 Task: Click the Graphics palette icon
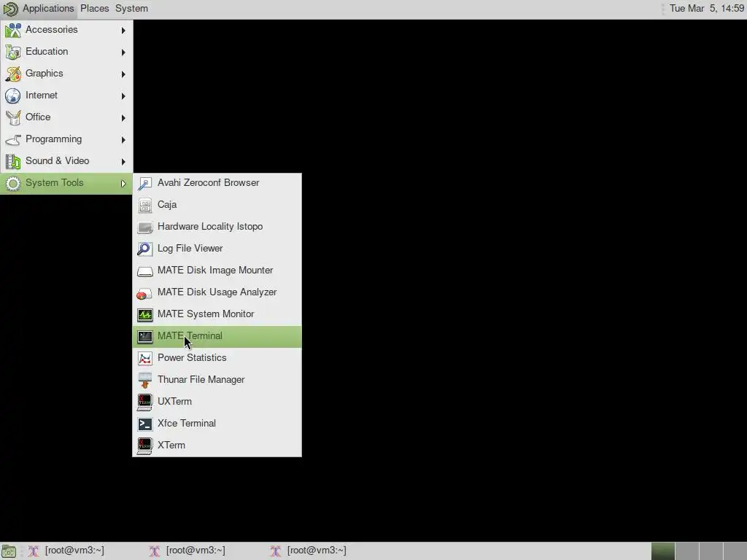point(13,74)
